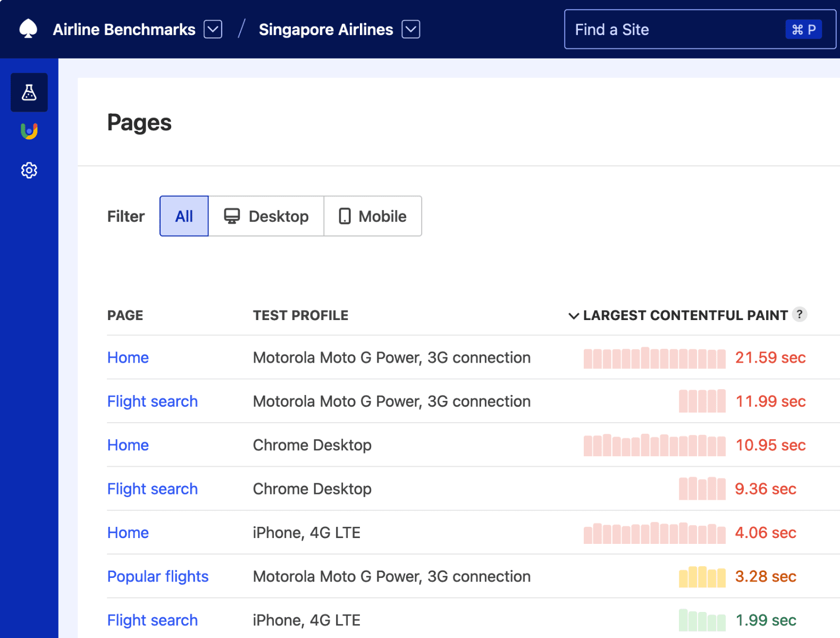Click the Singapore Airlines breadcrumb title
Viewport: 840px width, 638px height.
[325, 29]
